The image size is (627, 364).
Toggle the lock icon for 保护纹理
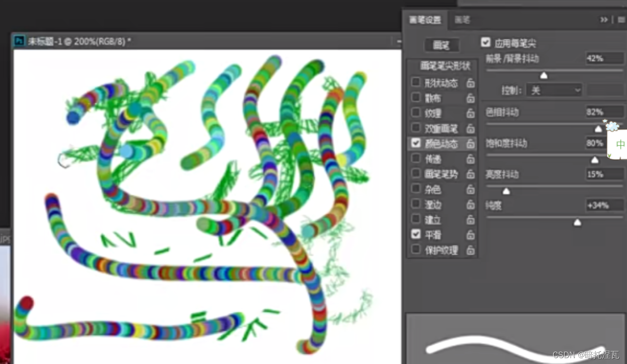pyautogui.click(x=470, y=250)
